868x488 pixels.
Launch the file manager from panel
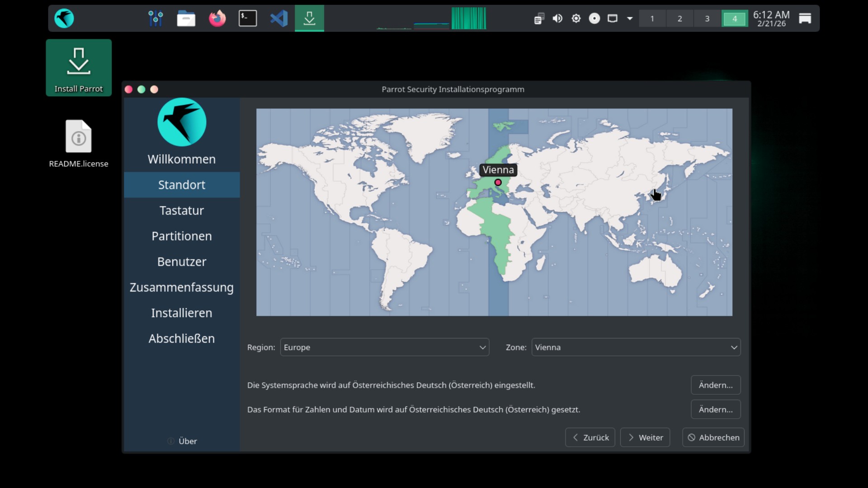pyautogui.click(x=186, y=19)
